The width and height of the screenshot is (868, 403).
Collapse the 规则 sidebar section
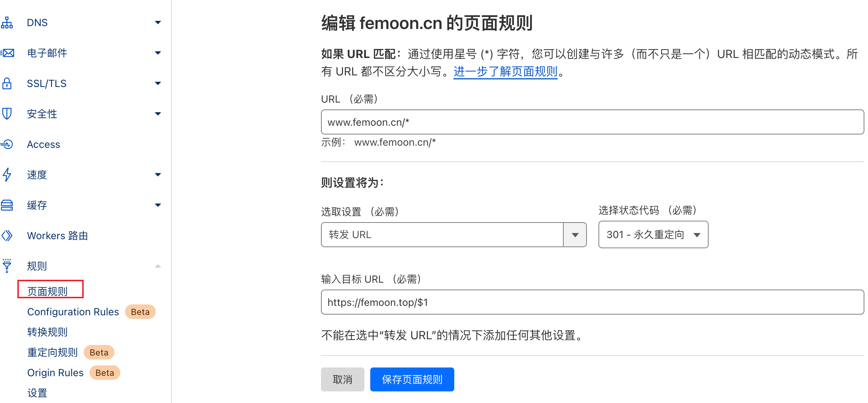[x=158, y=266]
